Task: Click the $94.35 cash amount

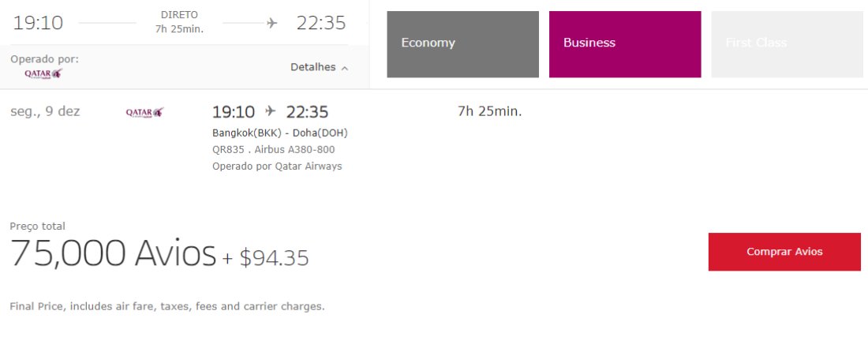Action: 274,258
